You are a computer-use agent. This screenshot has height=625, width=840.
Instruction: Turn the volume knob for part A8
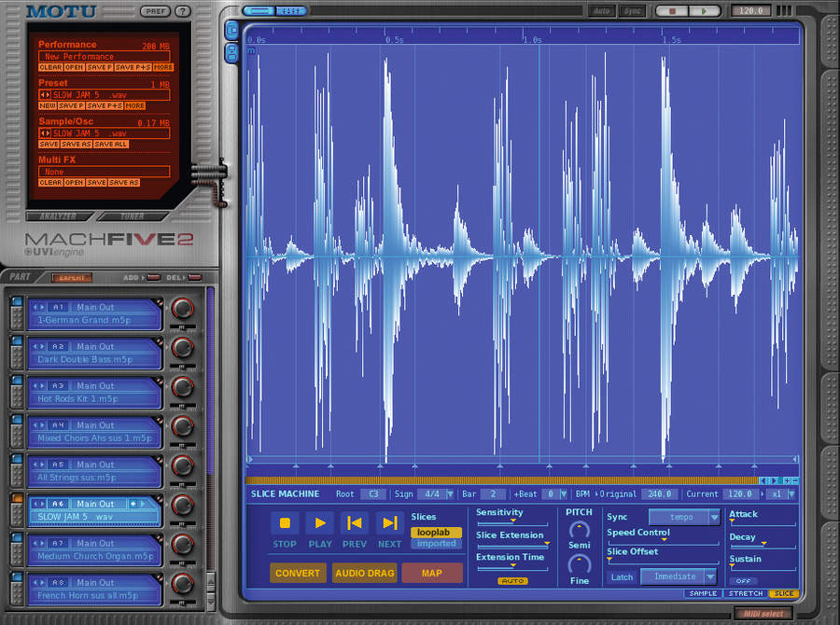pos(183,583)
